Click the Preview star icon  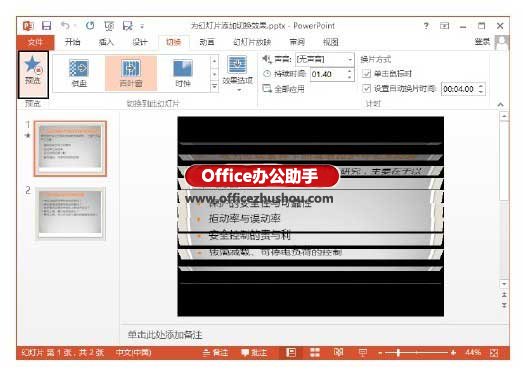click(33, 64)
